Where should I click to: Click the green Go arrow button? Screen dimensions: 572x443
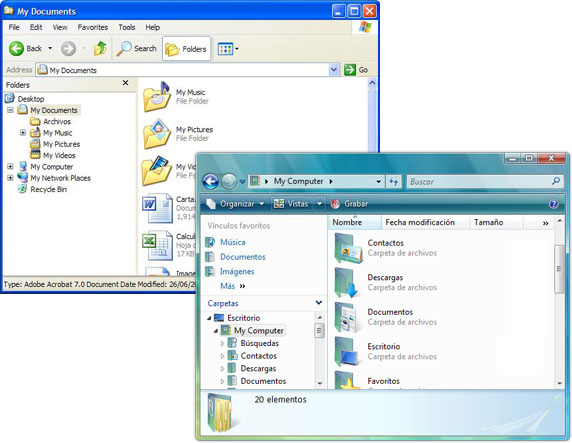point(350,70)
